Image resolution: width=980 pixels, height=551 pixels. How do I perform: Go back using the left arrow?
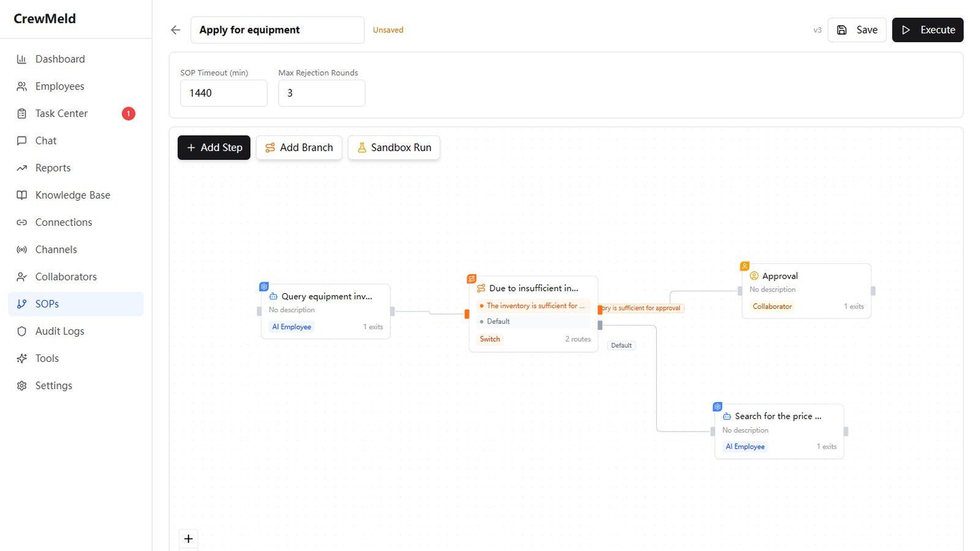(176, 30)
